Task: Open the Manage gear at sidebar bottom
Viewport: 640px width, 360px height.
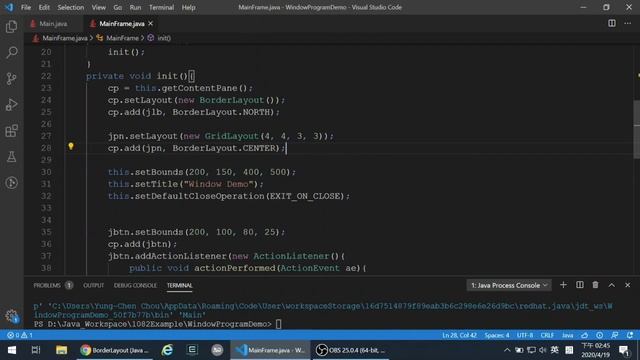Action: [x=11, y=316]
